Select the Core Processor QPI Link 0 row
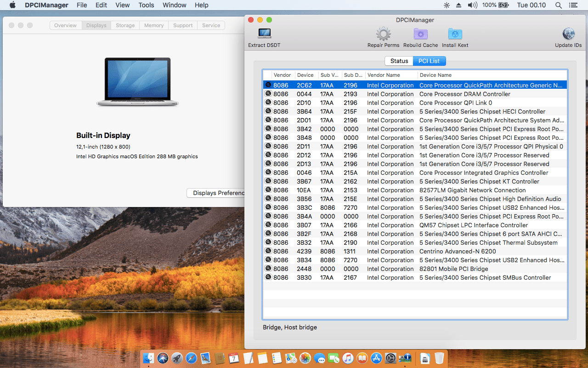The image size is (588, 368). (x=415, y=103)
